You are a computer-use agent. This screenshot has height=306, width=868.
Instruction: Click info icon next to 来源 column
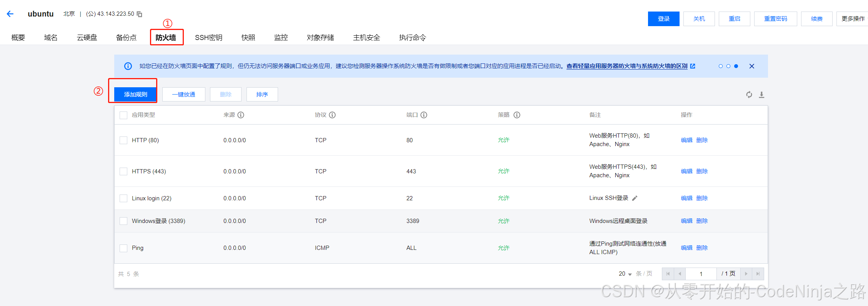click(241, 115)
